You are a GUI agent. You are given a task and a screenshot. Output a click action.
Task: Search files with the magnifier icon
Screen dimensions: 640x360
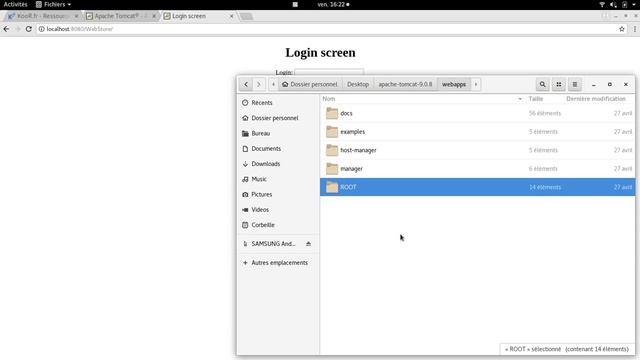[542, 84]
